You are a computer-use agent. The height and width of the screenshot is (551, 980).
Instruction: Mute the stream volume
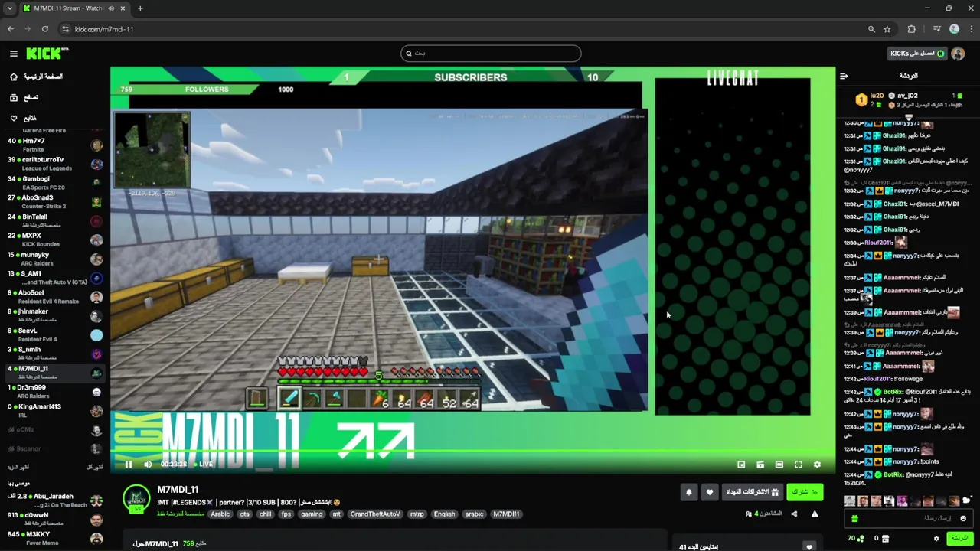pos(148,464)
